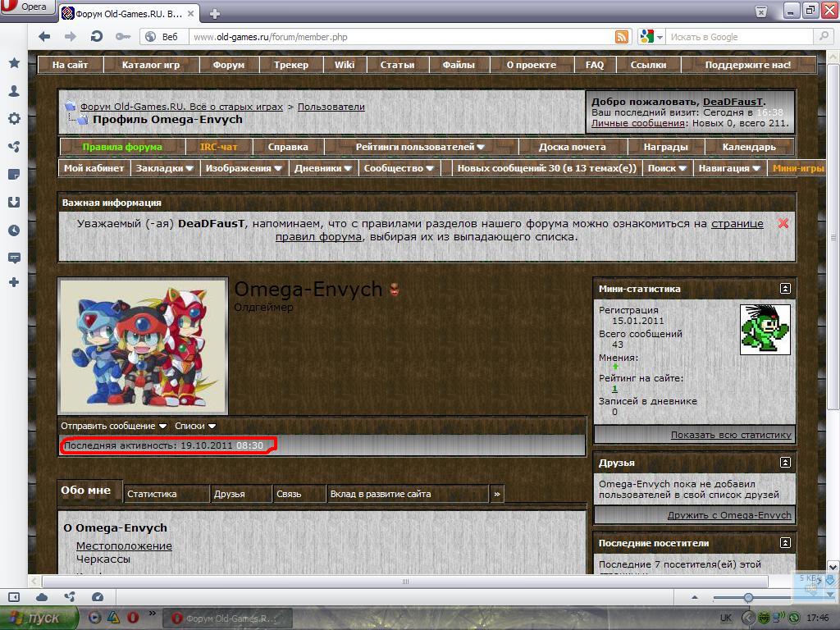Open a new tab with the plus button
The width and height of the screenshot is (840, 630).
click(214, 14)
